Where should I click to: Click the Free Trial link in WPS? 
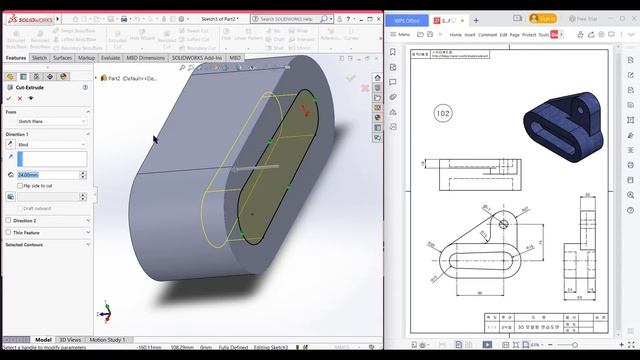(583, 19)
